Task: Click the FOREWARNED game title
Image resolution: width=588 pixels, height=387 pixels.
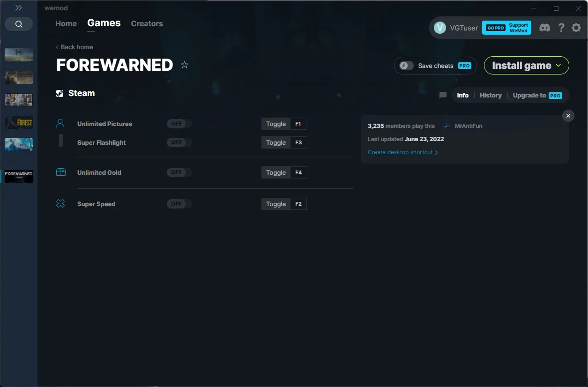Action: point(115,65)
